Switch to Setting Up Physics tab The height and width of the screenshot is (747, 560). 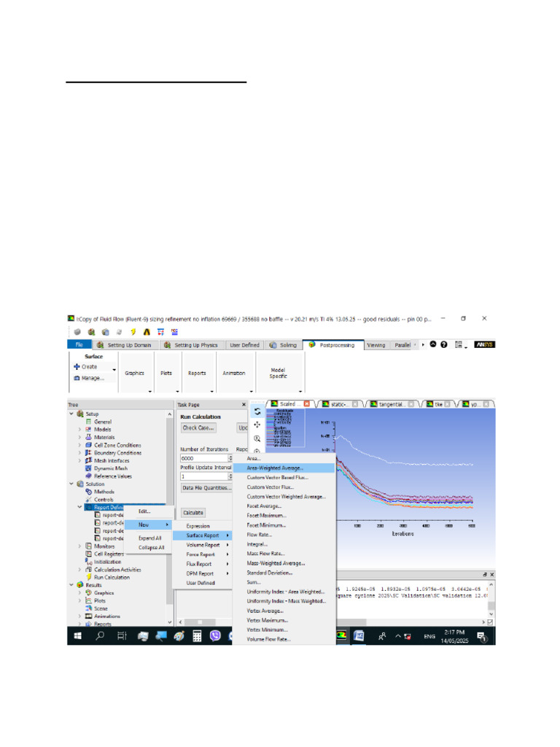(x=191, y=345)
